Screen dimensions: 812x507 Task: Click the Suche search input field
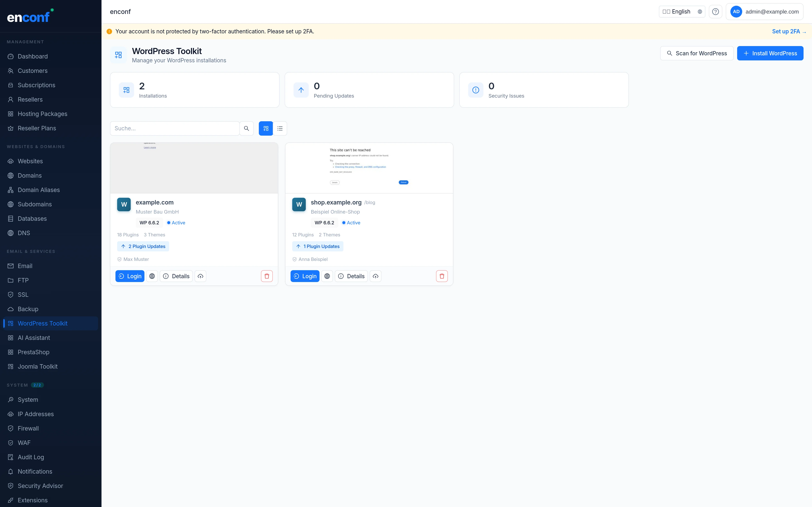pyautogui.click(x=174, y=128)
